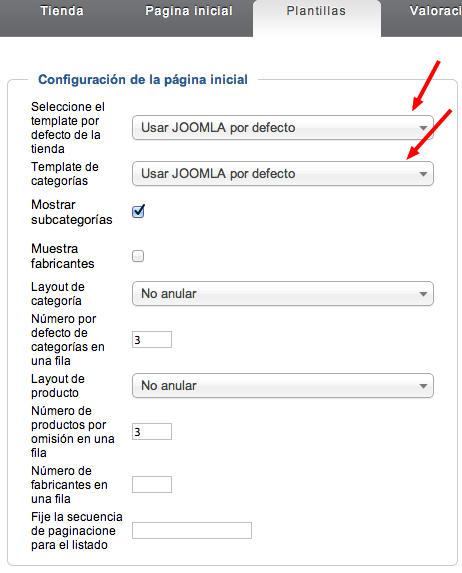Open the store default template dropdown
Image resolution: width=462 pixels, height=573 pixels.
pos(283,128)
